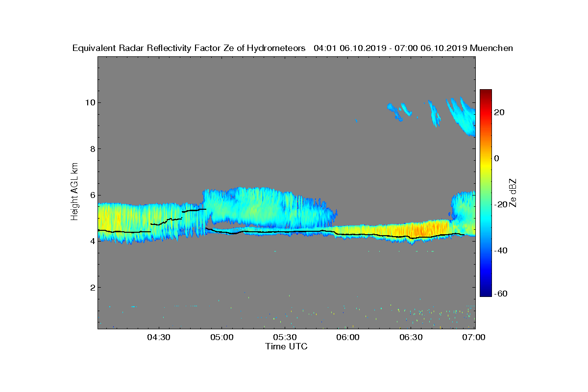588x392 pixels.
Task: Click the height tick label 8
Action: point(92,148)
